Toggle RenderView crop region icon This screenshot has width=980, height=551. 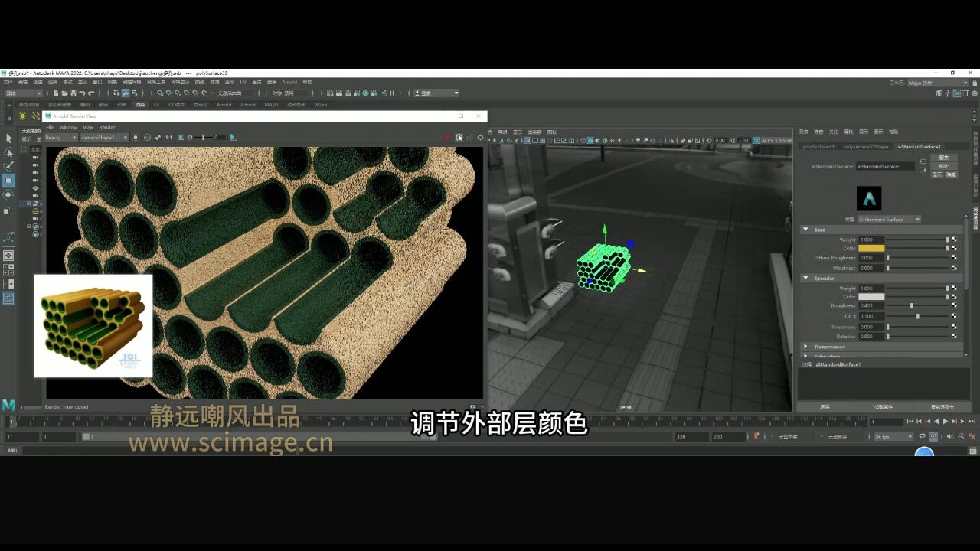pyautogui.click(x=181, y=138)
